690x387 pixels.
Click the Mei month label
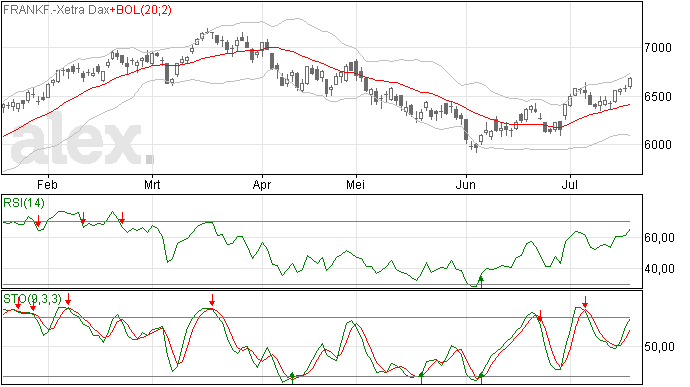point(356,184)
